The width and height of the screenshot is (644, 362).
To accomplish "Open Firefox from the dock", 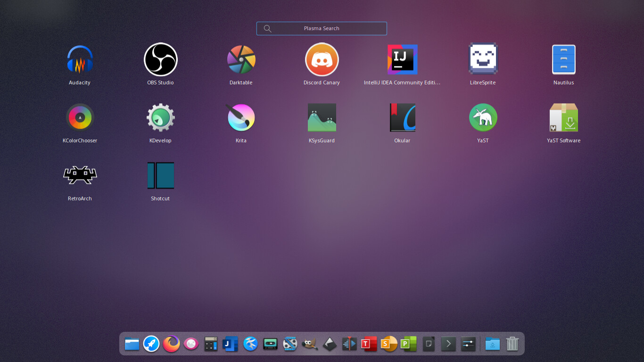I will click(171, 344).
